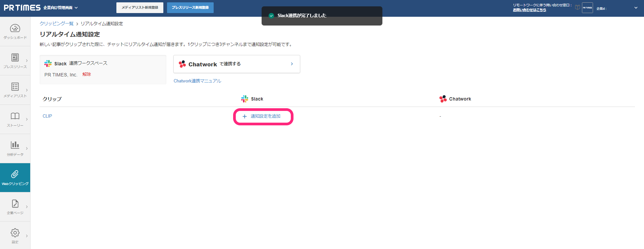Image resolution: width=644 pixels, height=249 pixels.
Task: Click the Chatwork logo in 連携する button
Action: [x=182, y=64]
